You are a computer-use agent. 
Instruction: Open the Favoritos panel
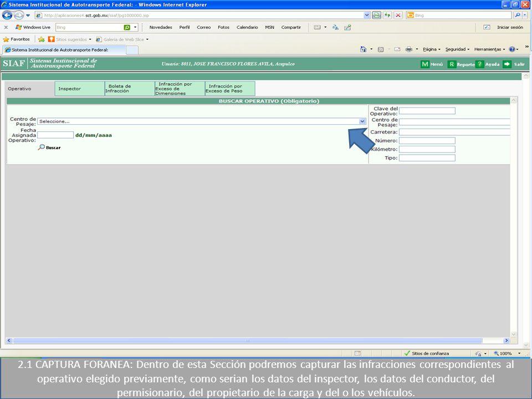point(16,39)
